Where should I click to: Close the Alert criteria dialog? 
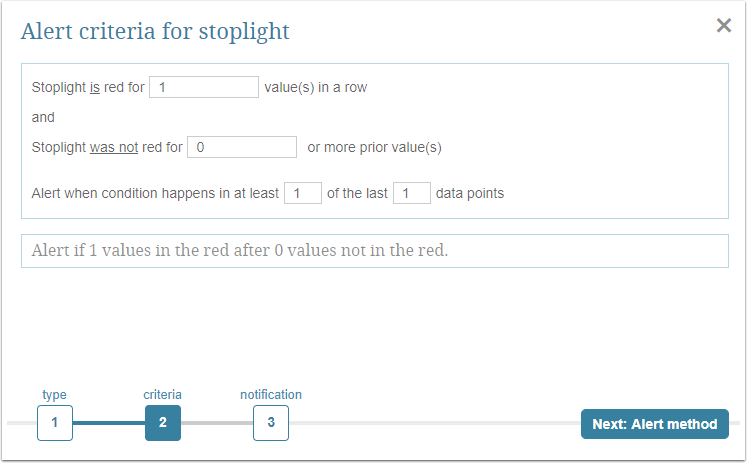point(724,26)
